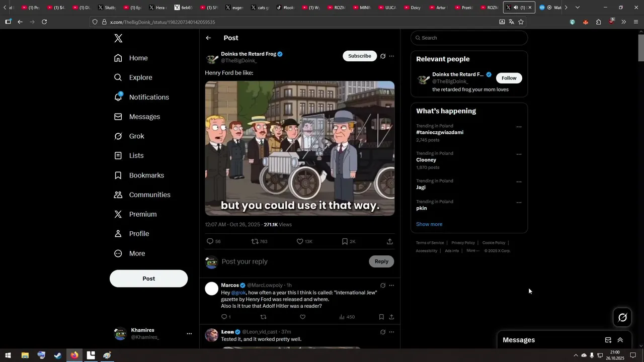The width and height of the screenshot is (644, 362).
Task: Open options for #tanieczgwiazdami trend
Action: [x=519, y=127]
